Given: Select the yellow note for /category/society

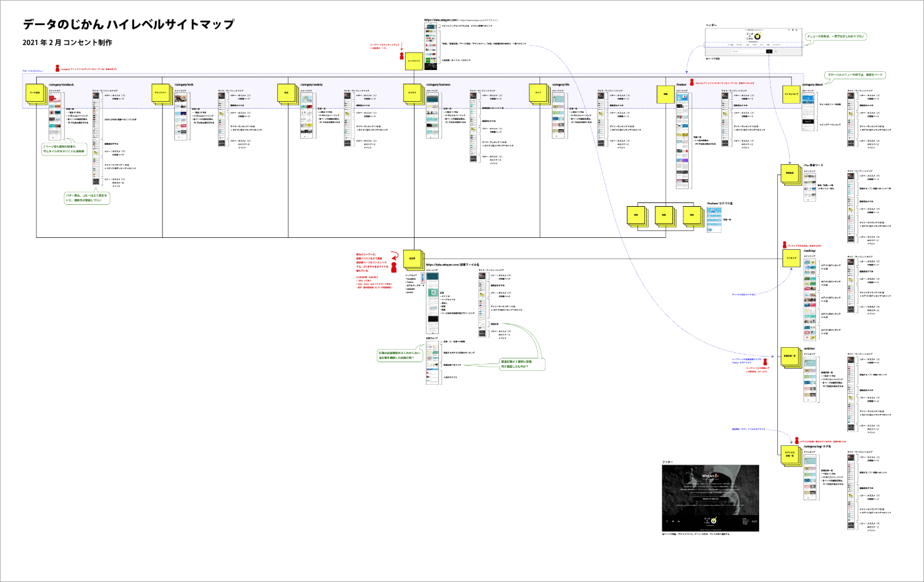Looking at the screenshot, I should coord(287,92).
